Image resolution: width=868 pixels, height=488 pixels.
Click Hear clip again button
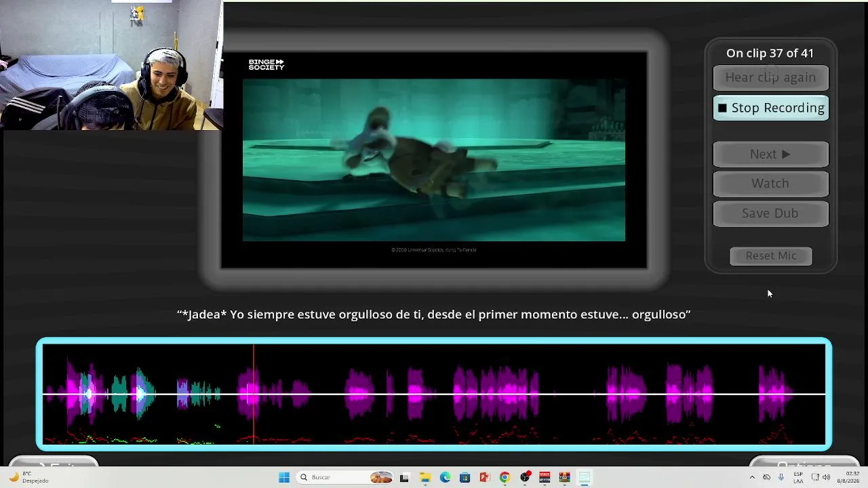(770, 77)
